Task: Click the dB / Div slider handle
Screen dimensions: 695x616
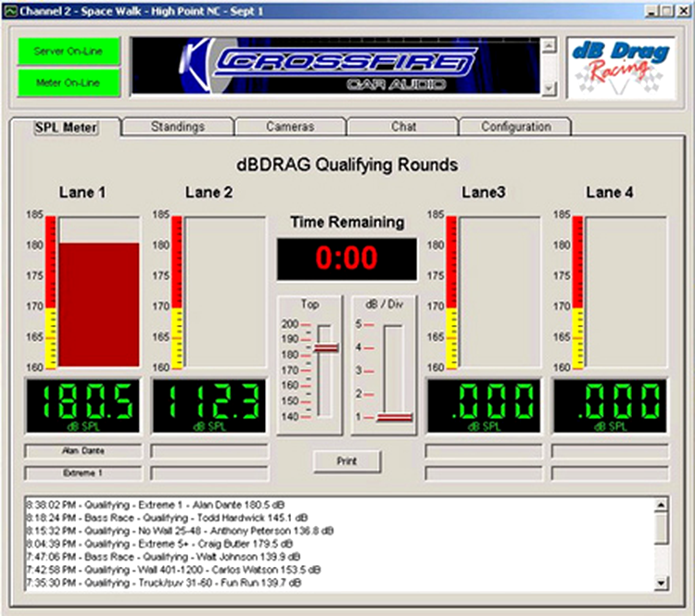Action: (394, 418)
